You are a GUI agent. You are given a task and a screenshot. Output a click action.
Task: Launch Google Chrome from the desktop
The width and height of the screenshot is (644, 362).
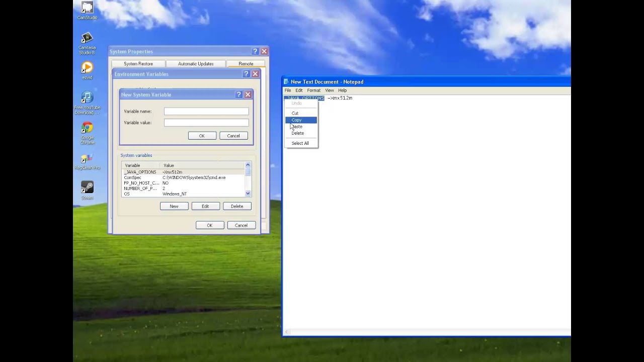(x=87, y=133)
